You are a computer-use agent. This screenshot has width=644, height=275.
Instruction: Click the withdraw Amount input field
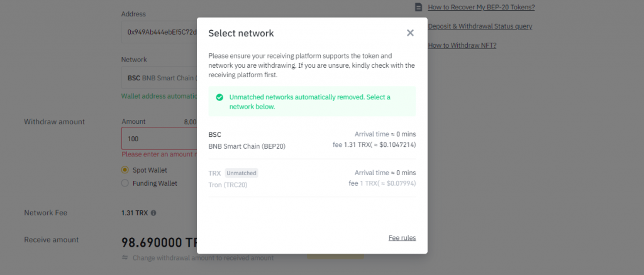tap(158, 138)
